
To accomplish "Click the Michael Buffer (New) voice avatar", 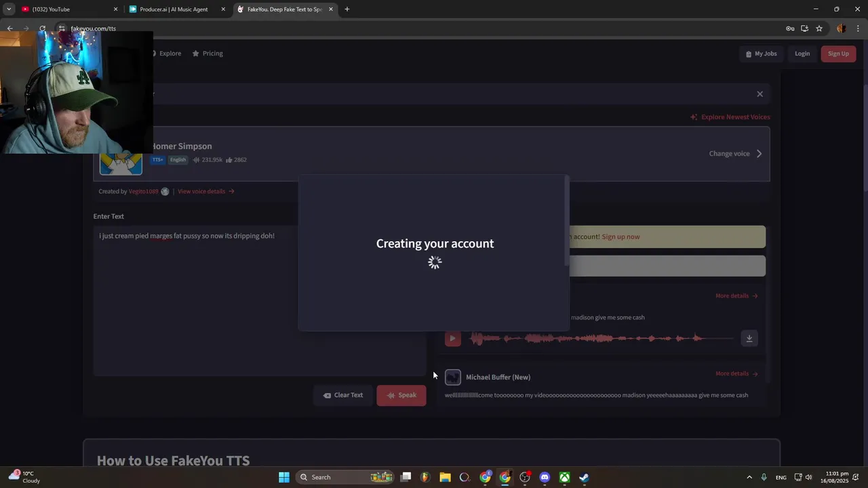I will point(453,377).
